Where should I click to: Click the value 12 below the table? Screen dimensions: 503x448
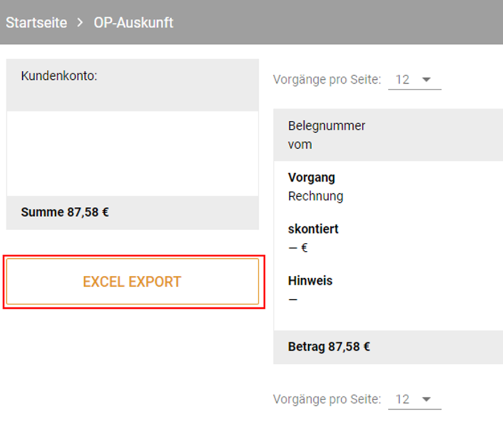click(402, 400)
